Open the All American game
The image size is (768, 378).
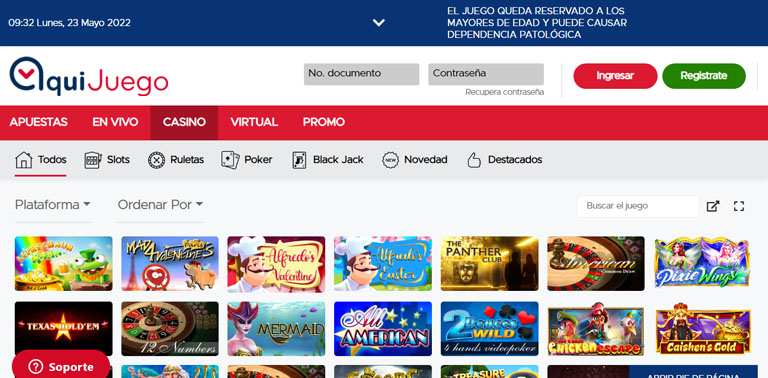click(383, 329)
